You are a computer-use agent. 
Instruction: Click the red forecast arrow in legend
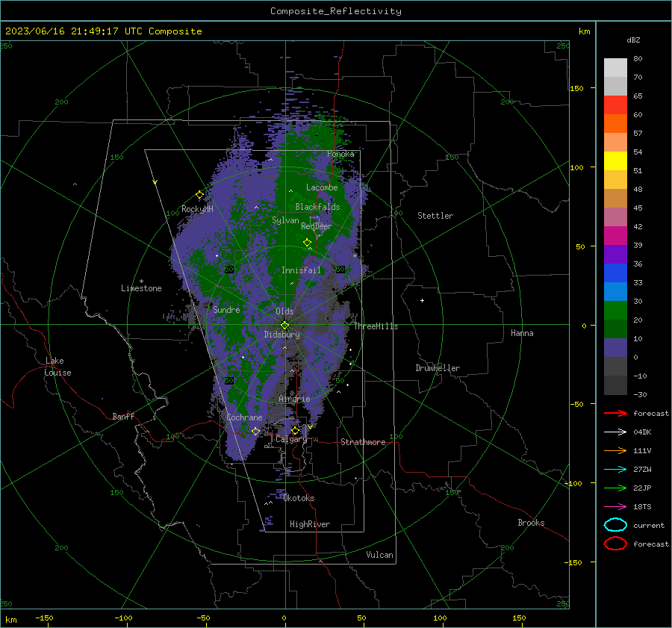click(615, 413)
